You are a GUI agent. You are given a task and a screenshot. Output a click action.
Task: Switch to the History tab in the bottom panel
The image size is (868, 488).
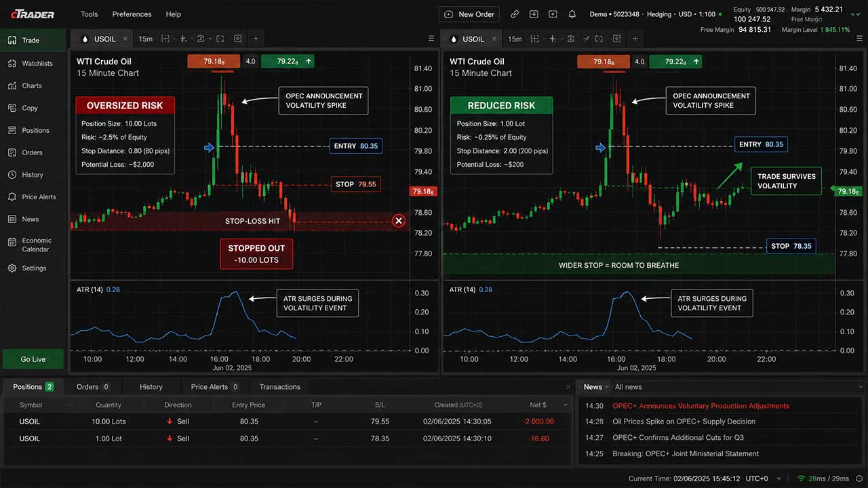click(x=151, y=387)
